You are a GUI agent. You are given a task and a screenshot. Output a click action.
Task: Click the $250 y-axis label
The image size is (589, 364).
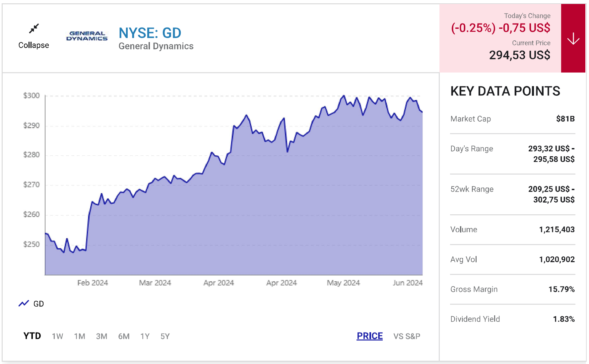coord(31,244)
